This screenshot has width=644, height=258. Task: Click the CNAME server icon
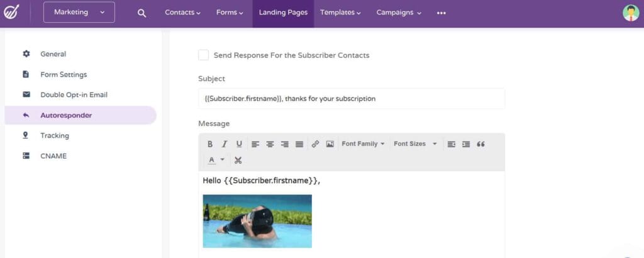pos(26,156)
